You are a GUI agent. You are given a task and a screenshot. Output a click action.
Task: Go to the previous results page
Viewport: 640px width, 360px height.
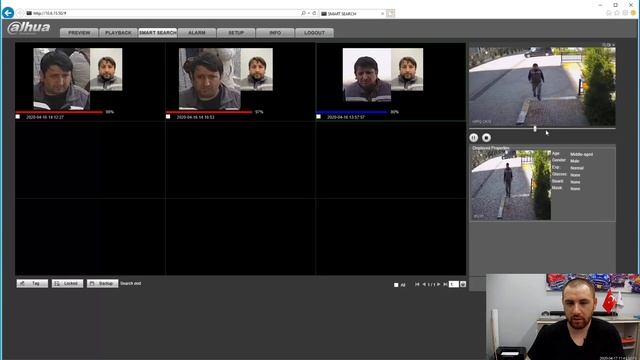pyautogui.click(x=424, y=284)
